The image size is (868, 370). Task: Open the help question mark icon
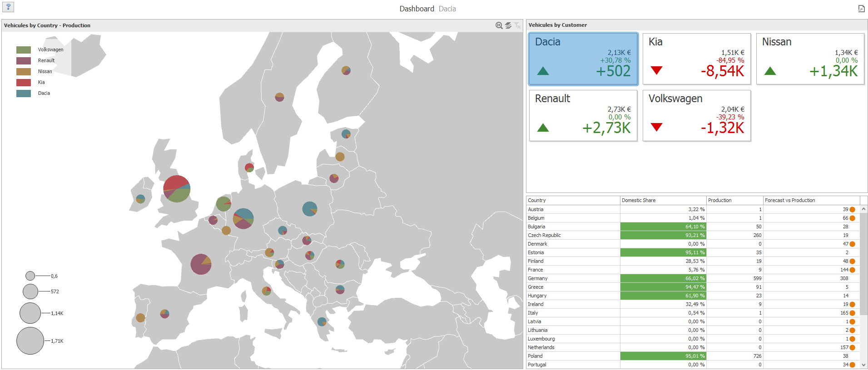pos(8,7)
